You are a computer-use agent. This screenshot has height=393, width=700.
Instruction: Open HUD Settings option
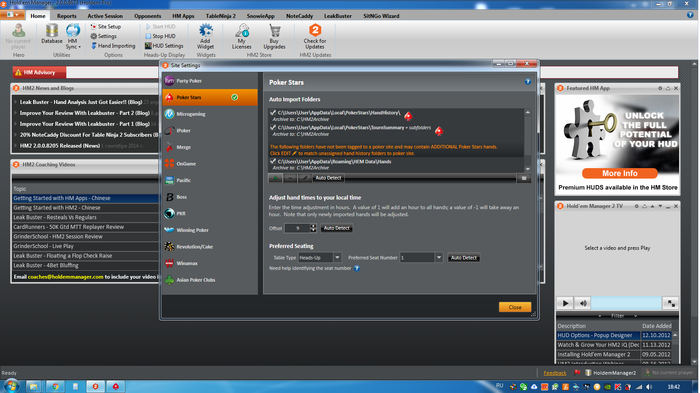164,46
